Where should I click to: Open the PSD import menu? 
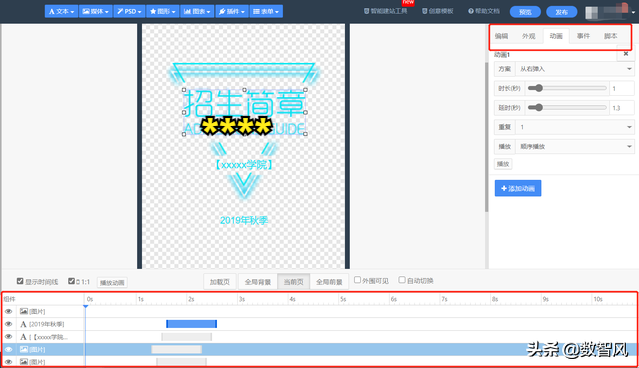click(129, 11)
